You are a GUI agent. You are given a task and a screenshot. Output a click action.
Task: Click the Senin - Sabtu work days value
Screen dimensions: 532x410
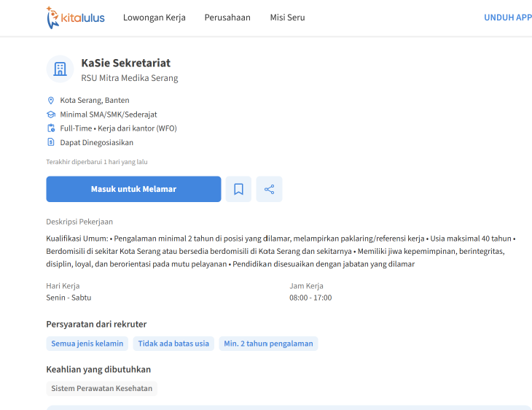click(69, 298)
